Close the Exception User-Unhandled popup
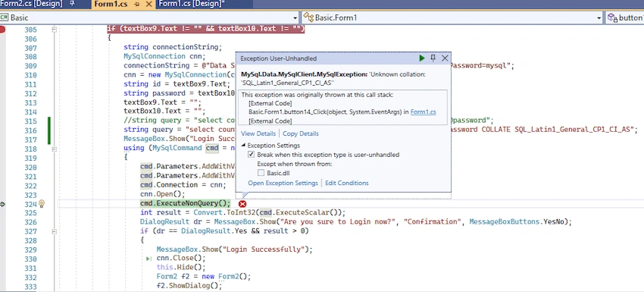Image resolution: width=644 pixels, height=292 pixels. [x=445, y=58]
